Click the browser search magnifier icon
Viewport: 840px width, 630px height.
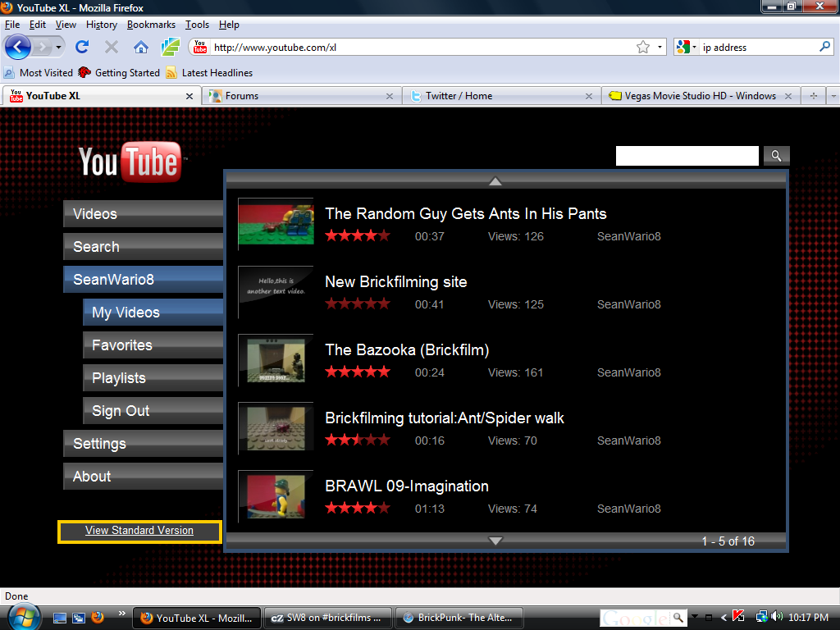click(824, 47)
